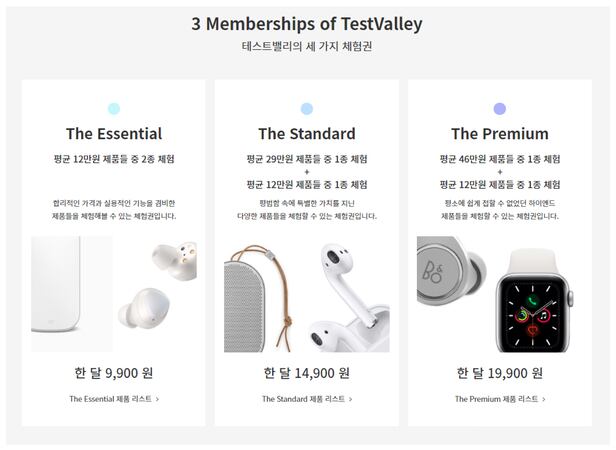This screenshot has height=450, width=616.
Task: Click the 평균 46만원 제품들 중 1종 체험 text
Action: [x=500, y=159]
